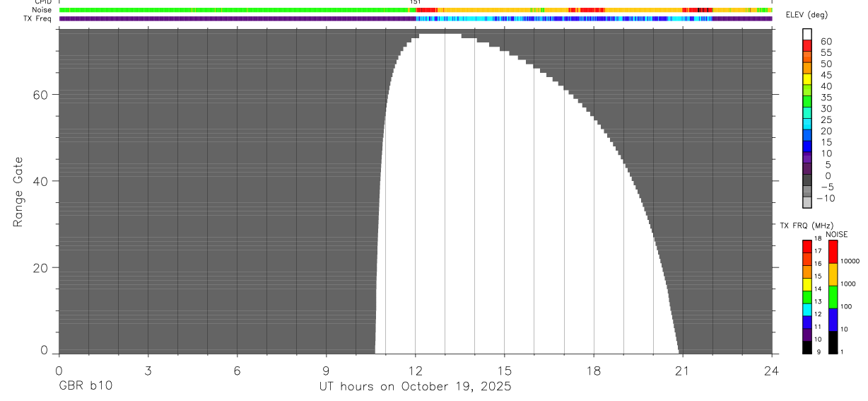
Task: Click the '14' label on the TX FRQ scale
Action: pyautogui.click(x=818, y=289)
